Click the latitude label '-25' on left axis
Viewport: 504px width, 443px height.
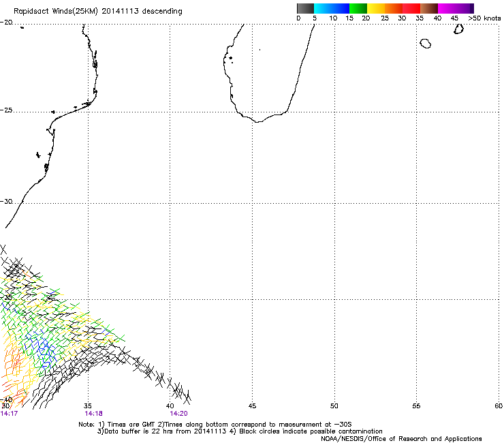click(6, 110)
